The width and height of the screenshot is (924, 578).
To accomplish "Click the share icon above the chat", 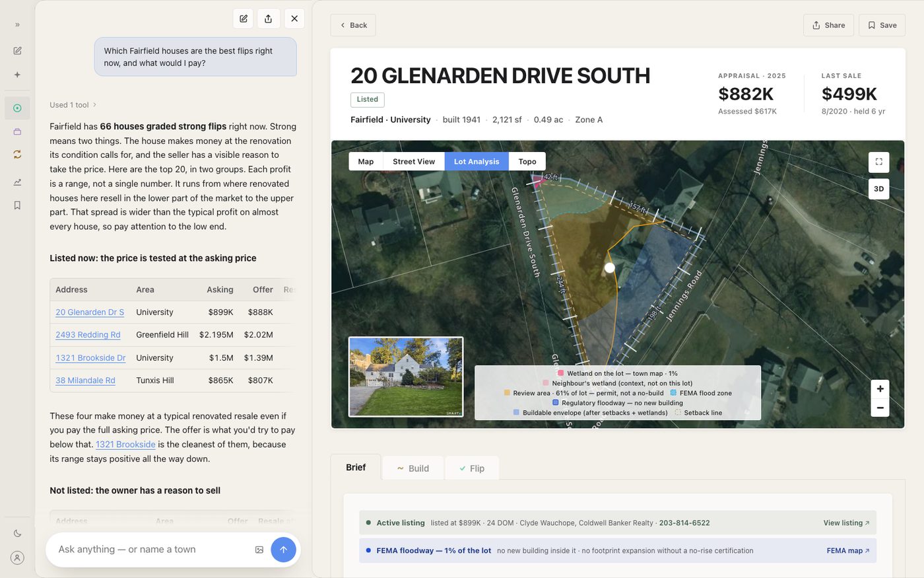I will pos(268,18).
